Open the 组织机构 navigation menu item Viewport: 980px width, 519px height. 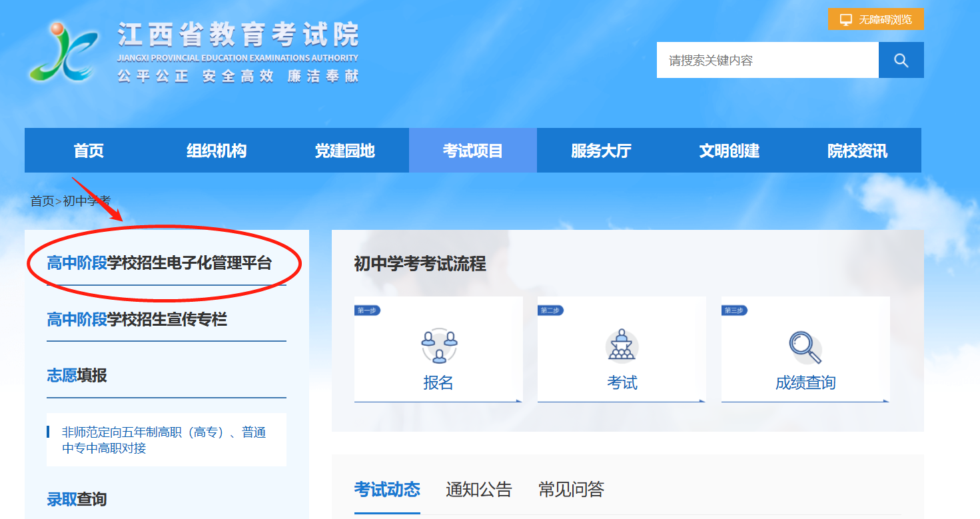coord(217,151)
